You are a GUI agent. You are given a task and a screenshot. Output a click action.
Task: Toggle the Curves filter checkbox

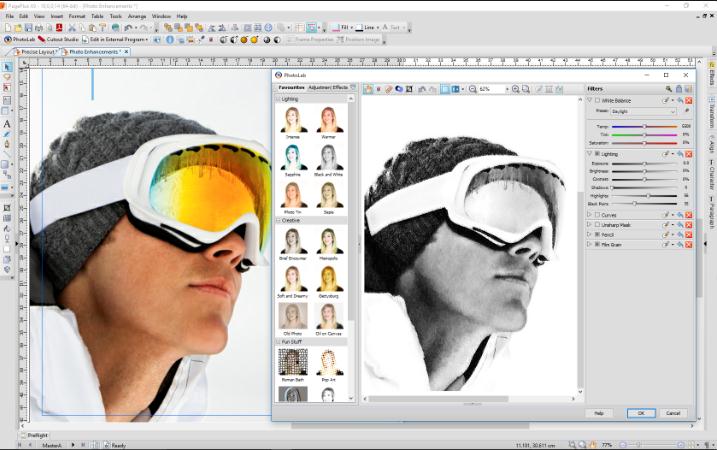(x=597, y=214)
